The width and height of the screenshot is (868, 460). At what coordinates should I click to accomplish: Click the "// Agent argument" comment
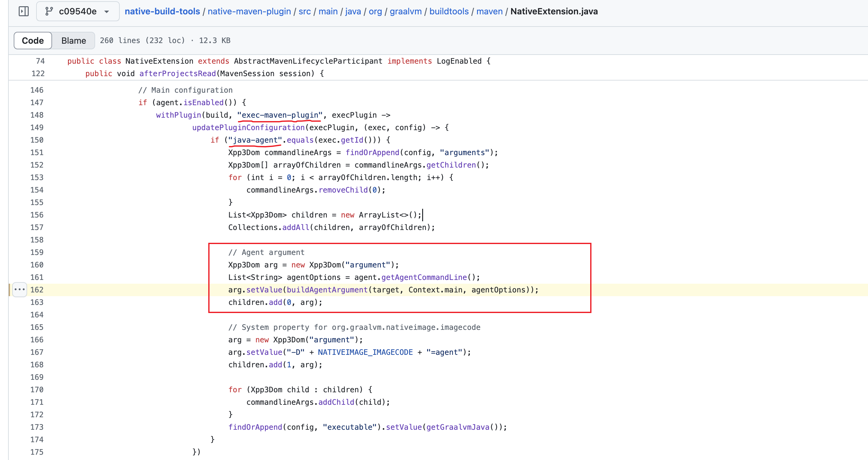[266, 252]
